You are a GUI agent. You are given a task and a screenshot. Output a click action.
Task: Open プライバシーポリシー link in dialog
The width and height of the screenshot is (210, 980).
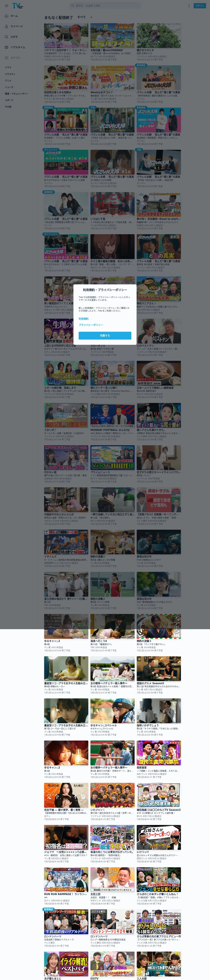tap(91, 325)
